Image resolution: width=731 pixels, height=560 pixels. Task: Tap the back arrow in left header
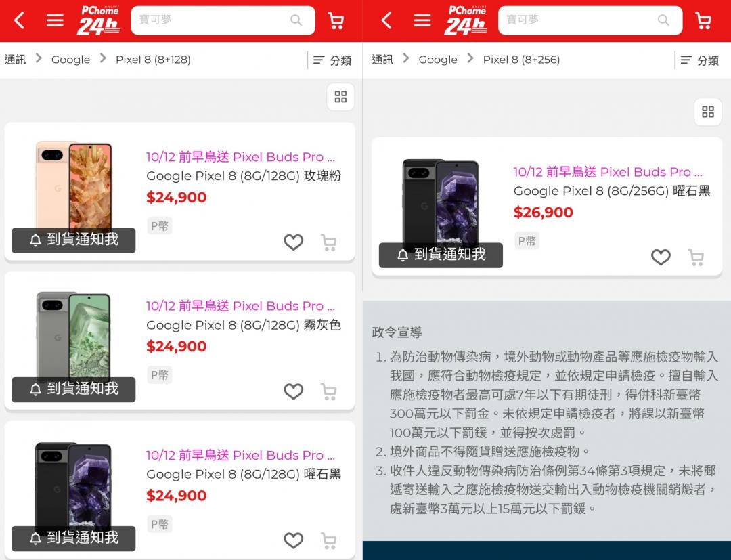(x=19, y=20)
